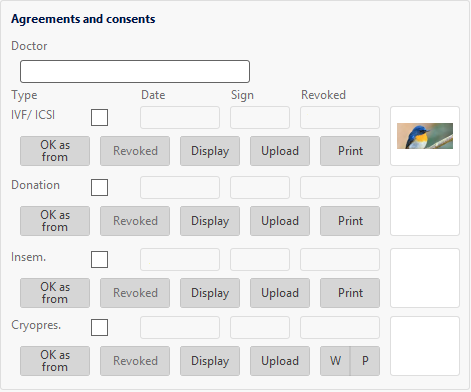Viewport: 471px width, 392px height.
Task: Click Upload button in Donation row
Action: (x=280, y=221)
